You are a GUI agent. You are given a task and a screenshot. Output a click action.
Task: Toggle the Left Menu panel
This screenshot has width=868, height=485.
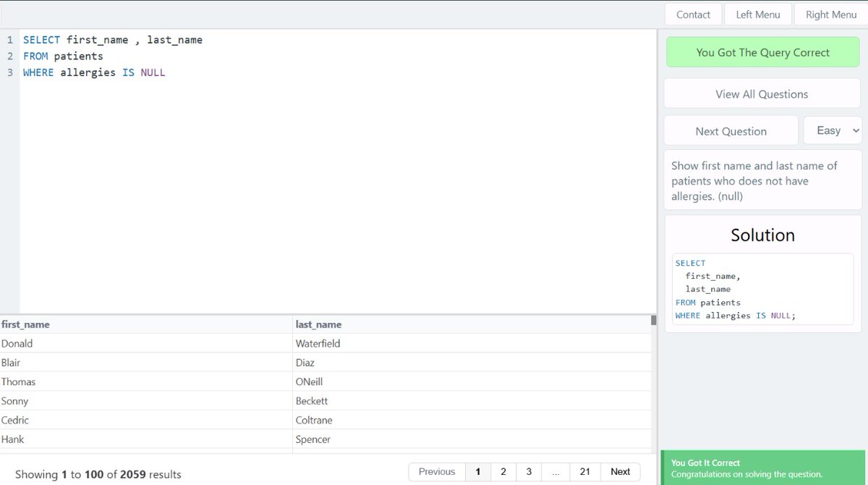(x=757, y=14)
